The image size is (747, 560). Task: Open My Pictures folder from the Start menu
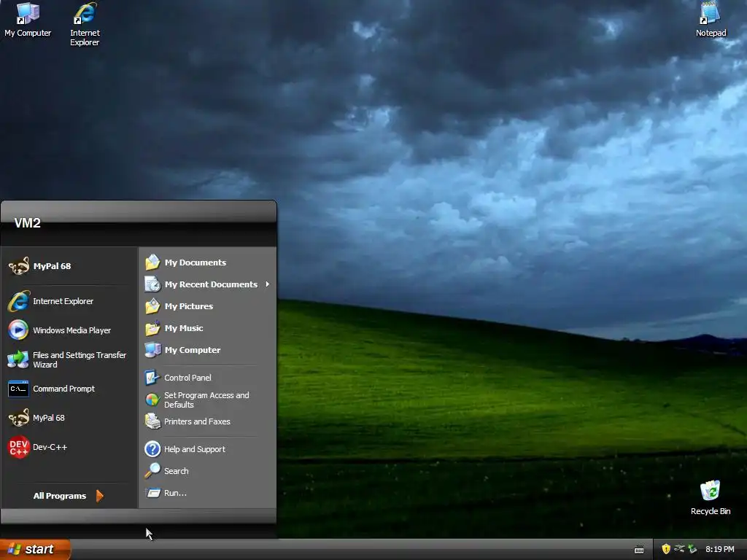coord(207,306)
